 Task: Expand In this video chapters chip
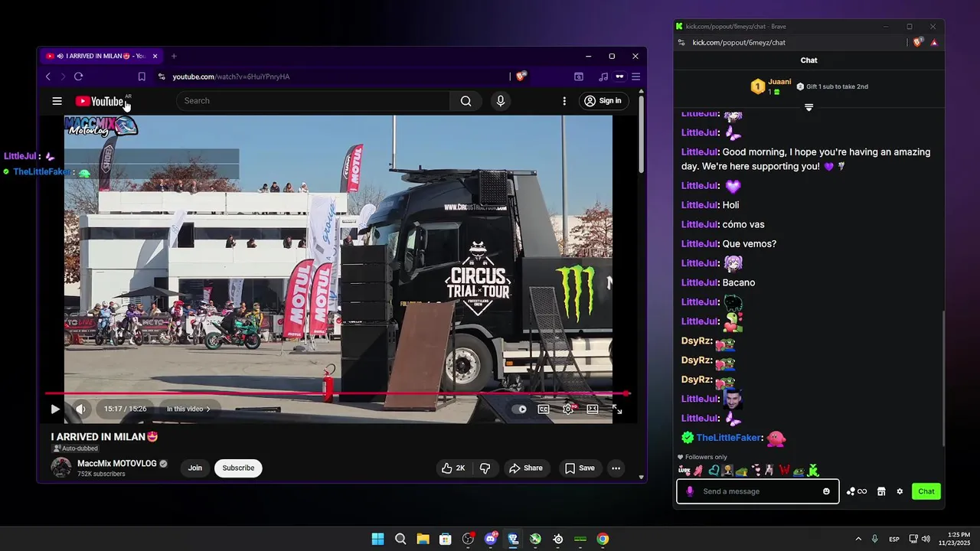(x=188, y=409)
